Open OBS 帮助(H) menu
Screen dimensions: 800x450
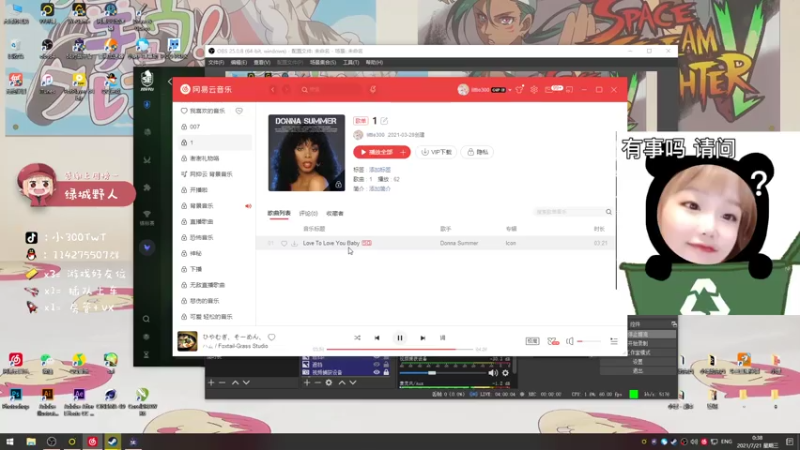pyautogui.click(x=374, y=62)
